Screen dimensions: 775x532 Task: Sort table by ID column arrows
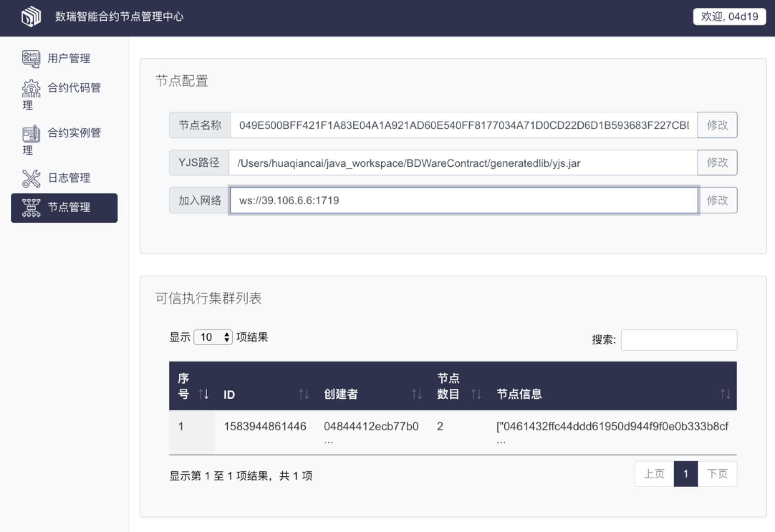(x=303, y=394)
